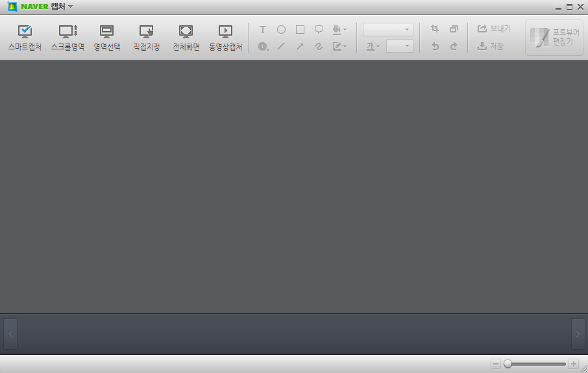The width and height of the screenshot is (588, 373).
Task: Open the 포토뷰어 편집기 editor
Action: point(554,38)
